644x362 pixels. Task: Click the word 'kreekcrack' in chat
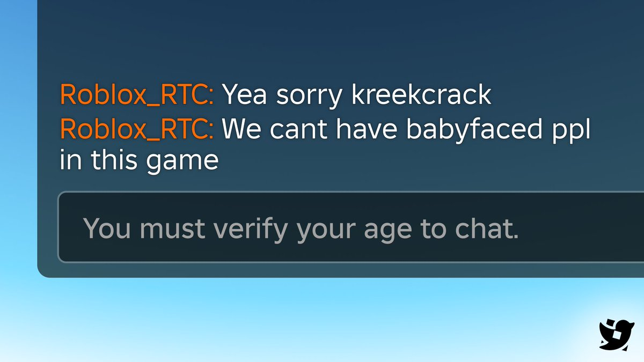coord(421,95)
